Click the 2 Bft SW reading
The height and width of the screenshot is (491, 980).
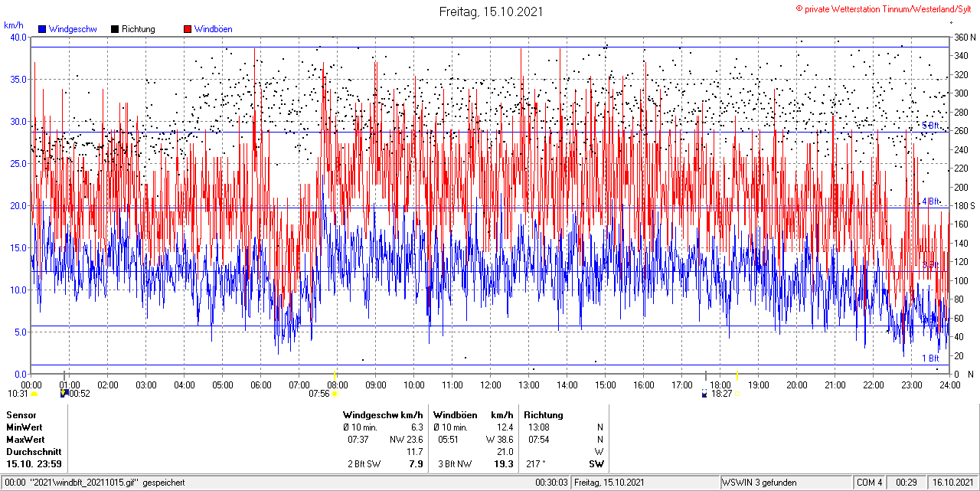[364, 464]
